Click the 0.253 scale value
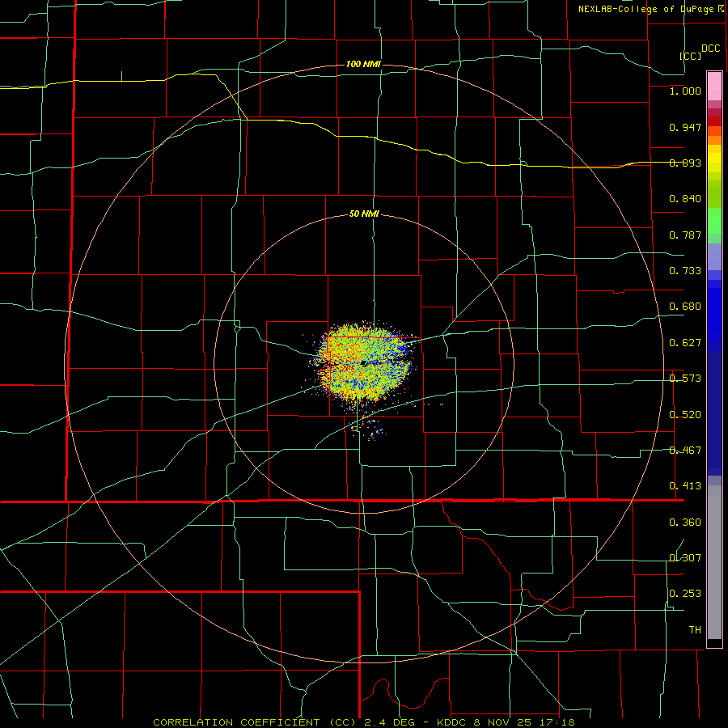Viewport: 728px width, 728px height. [x=685, y=594]
